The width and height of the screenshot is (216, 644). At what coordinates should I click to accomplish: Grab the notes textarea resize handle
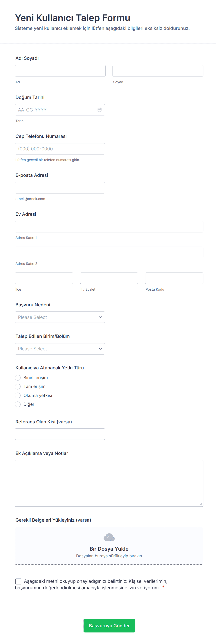(201, 504)
